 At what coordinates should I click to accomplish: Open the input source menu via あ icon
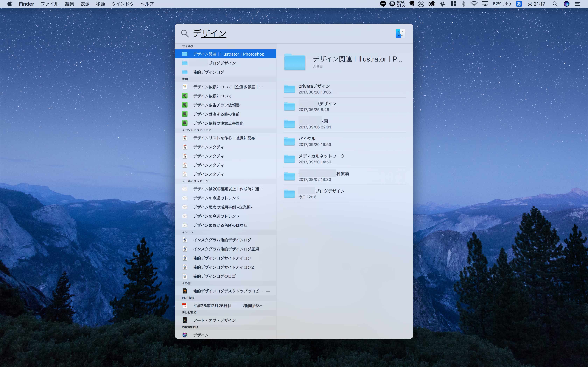[x=519, y=4]
